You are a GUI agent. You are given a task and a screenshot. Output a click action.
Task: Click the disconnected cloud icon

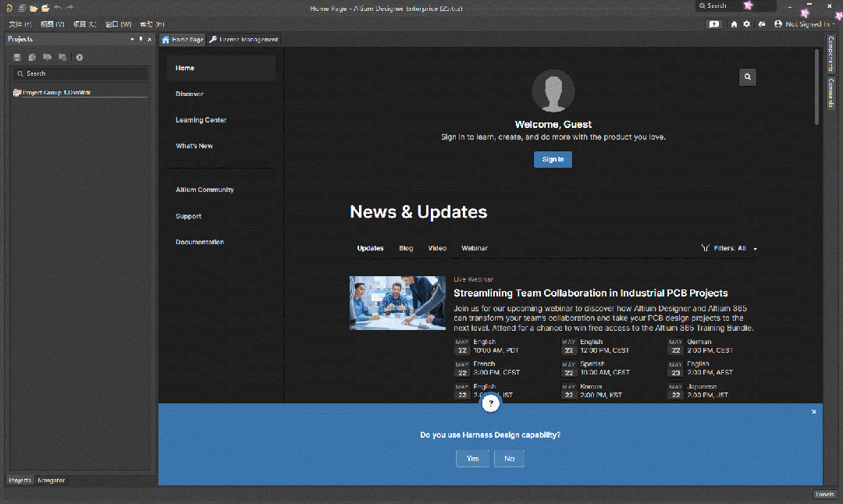[762, 24]
